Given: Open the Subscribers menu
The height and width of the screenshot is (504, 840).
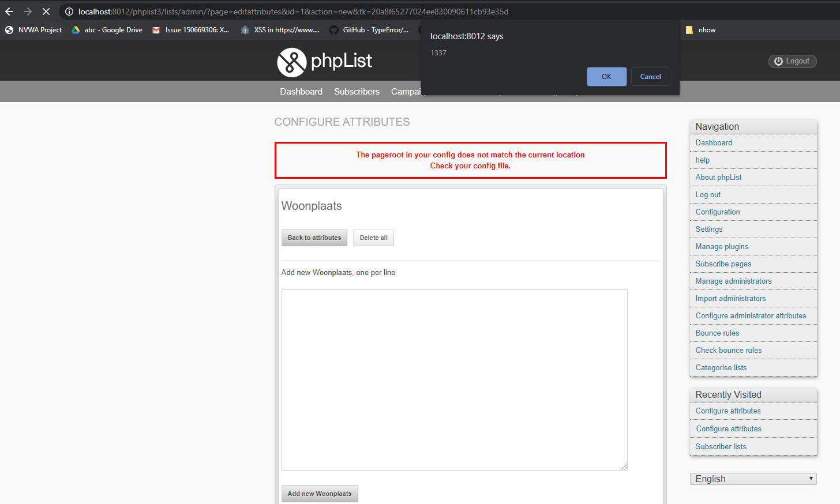Looking at the screenshot, I should [x=357, y=91].
